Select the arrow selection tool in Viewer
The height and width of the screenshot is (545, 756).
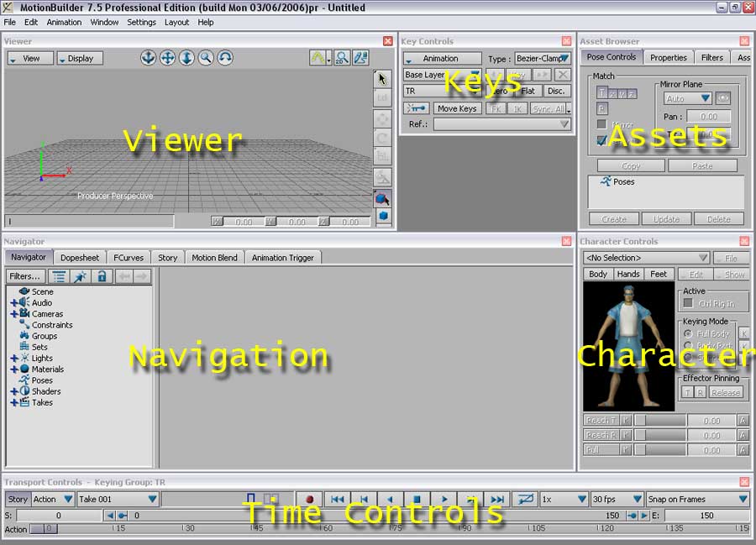tap(383, 79)
